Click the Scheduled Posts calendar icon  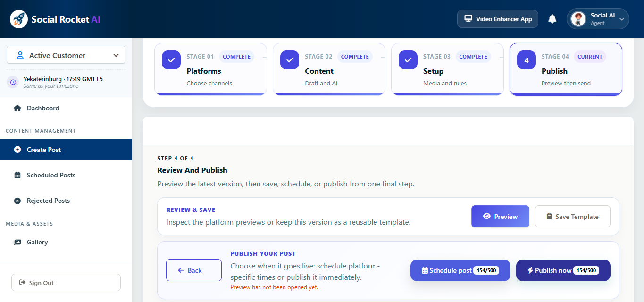(17, 175)
